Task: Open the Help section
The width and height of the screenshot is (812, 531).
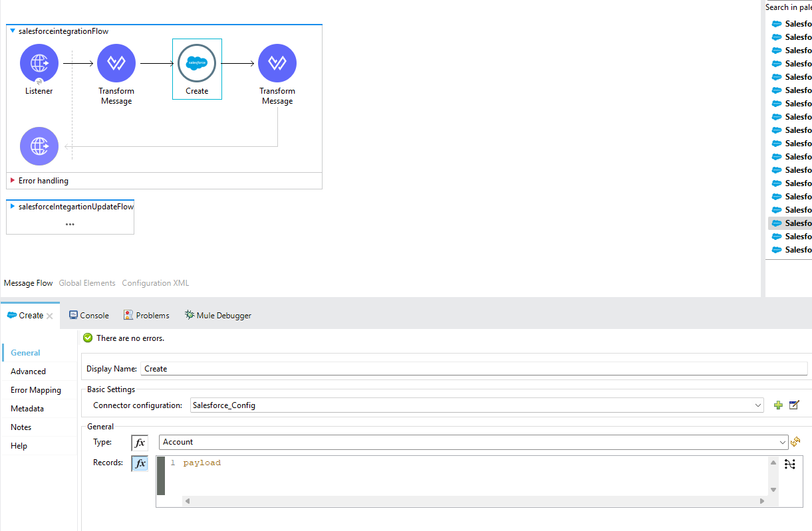Action: pos(19,446)
